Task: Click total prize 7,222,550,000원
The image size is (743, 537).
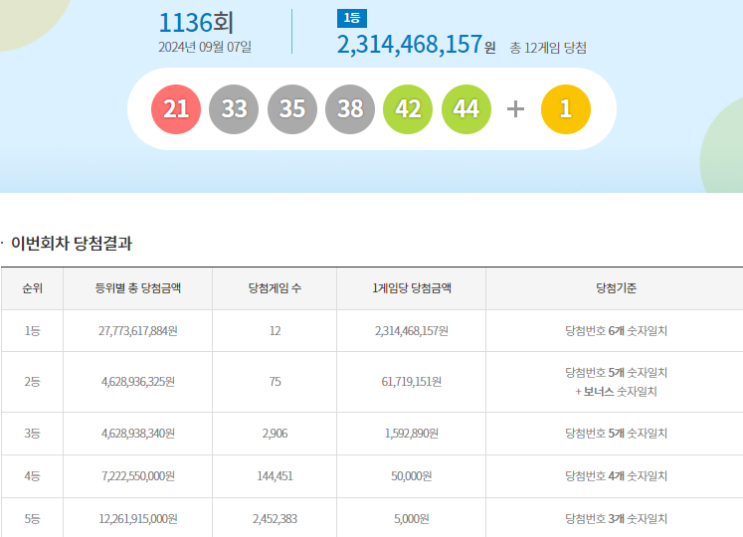Action: pyautogui.click(x=138, y=476)
